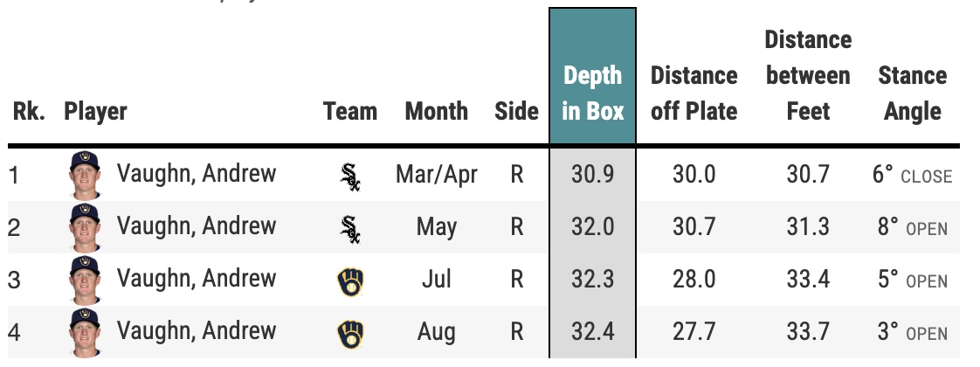Sort by Distance between Feet column

click(x=807, y=75)
